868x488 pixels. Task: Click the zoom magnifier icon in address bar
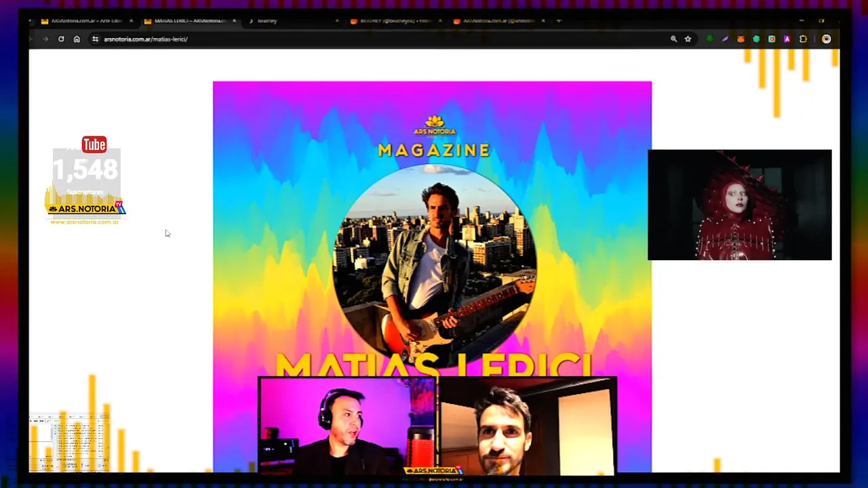pos(673,39)
